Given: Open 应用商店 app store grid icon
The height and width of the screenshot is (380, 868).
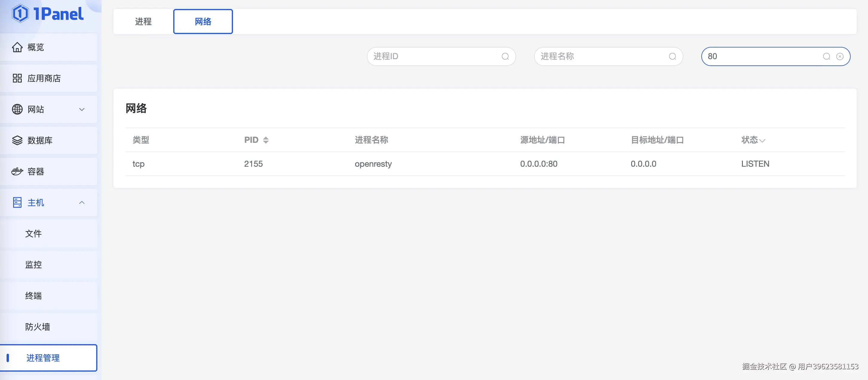Looking at the screenshot, I should 17,78.
